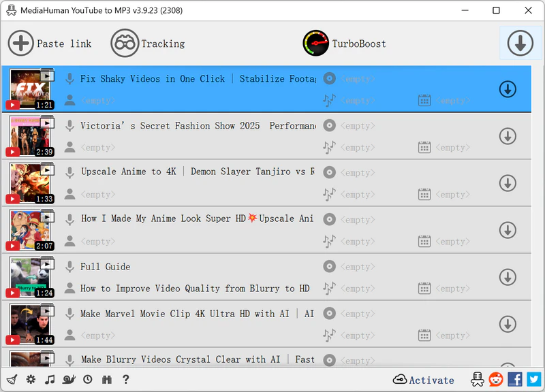Open the Reddit icon
Viewport: 545px width, 392px height.
[x=496, y=379]
